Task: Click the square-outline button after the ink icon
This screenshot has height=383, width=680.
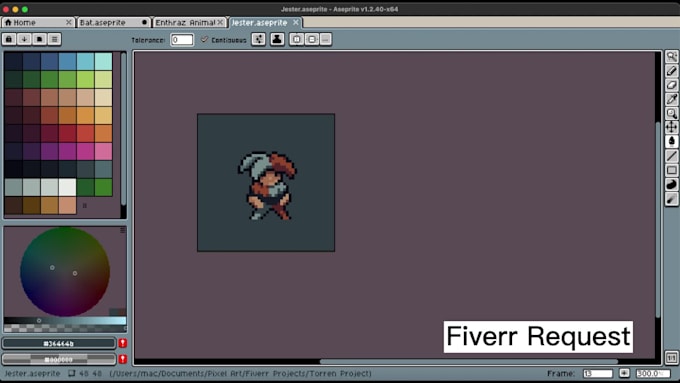Action: tap(297, 39)
